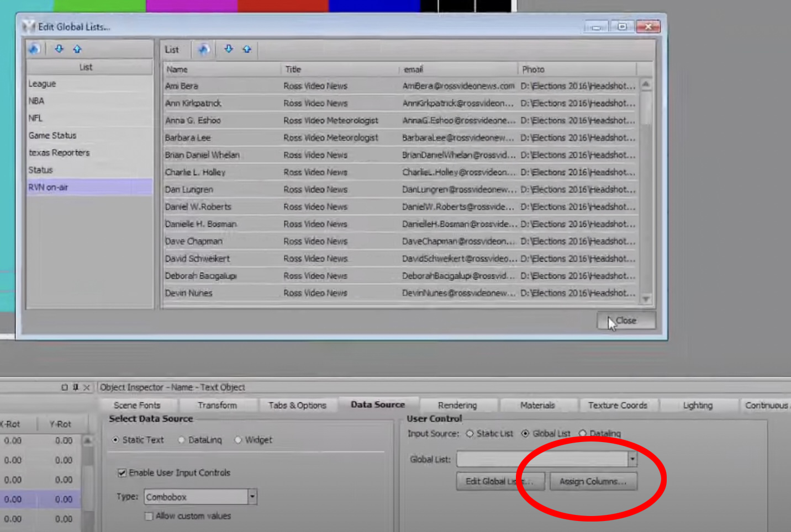Move list entry up using right-panel up arrow
791x532 pixels.
click(247, 49)
